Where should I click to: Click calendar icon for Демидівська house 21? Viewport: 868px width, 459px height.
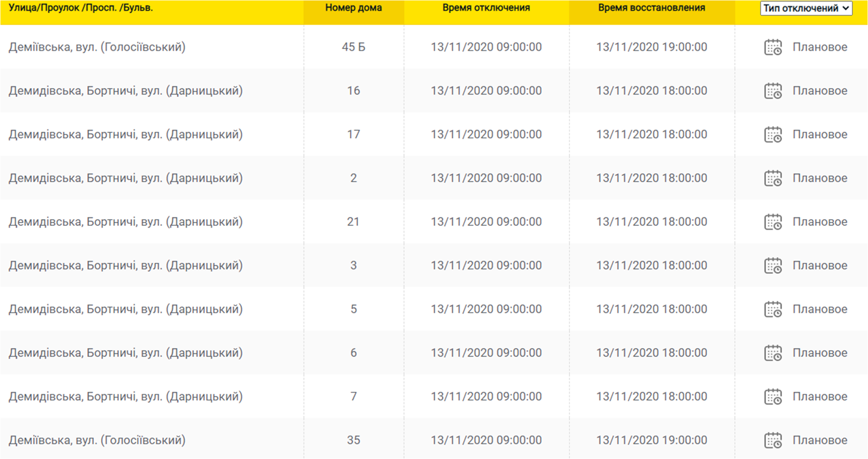[x=773, y=222]
